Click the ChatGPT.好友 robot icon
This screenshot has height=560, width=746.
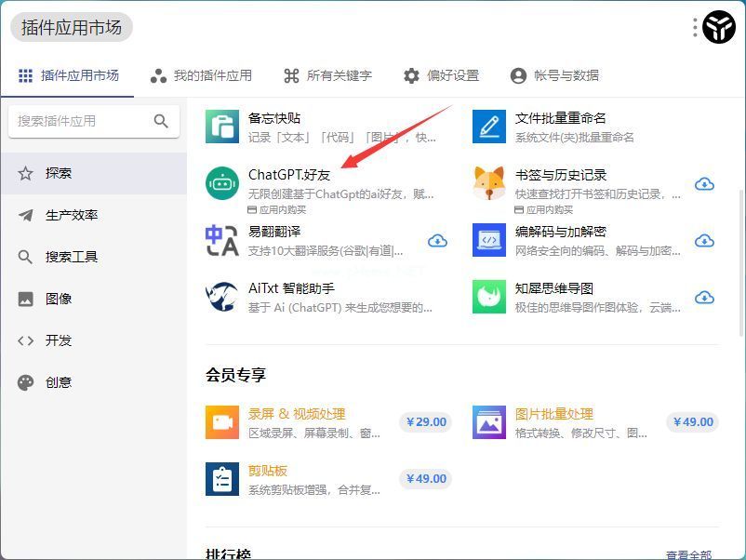click(x=222, y=183)
